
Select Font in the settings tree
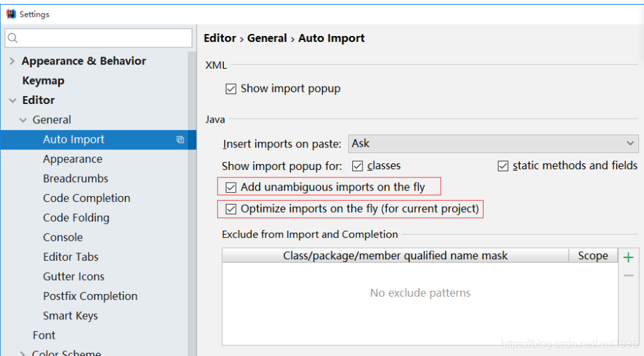point(44,335)
